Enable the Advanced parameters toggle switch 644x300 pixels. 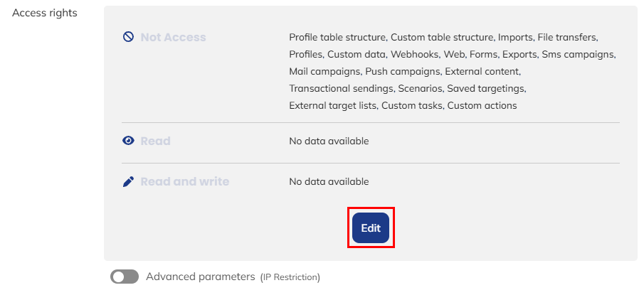[x=125, y=277]
